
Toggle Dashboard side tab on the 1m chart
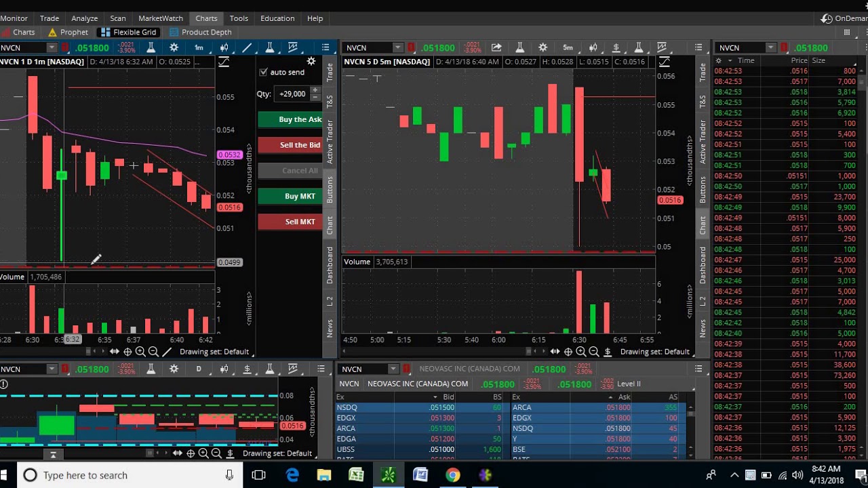tap(330, 265)
